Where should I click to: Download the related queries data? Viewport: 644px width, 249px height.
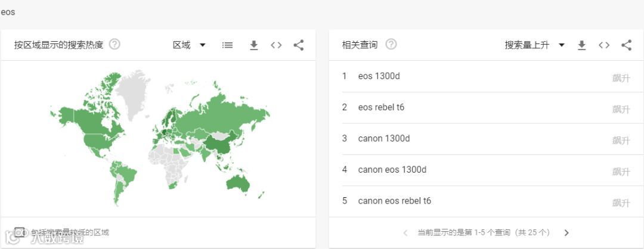(x=581, y=45)
